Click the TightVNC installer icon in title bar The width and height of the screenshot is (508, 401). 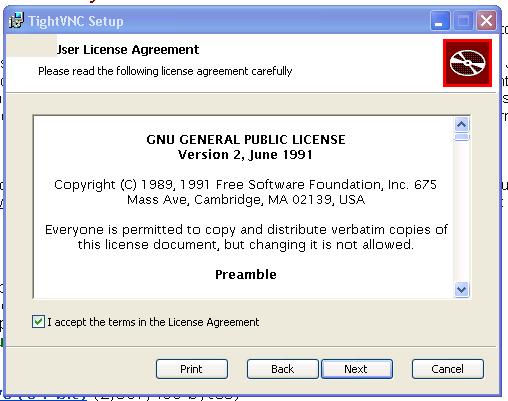point(16,21)
